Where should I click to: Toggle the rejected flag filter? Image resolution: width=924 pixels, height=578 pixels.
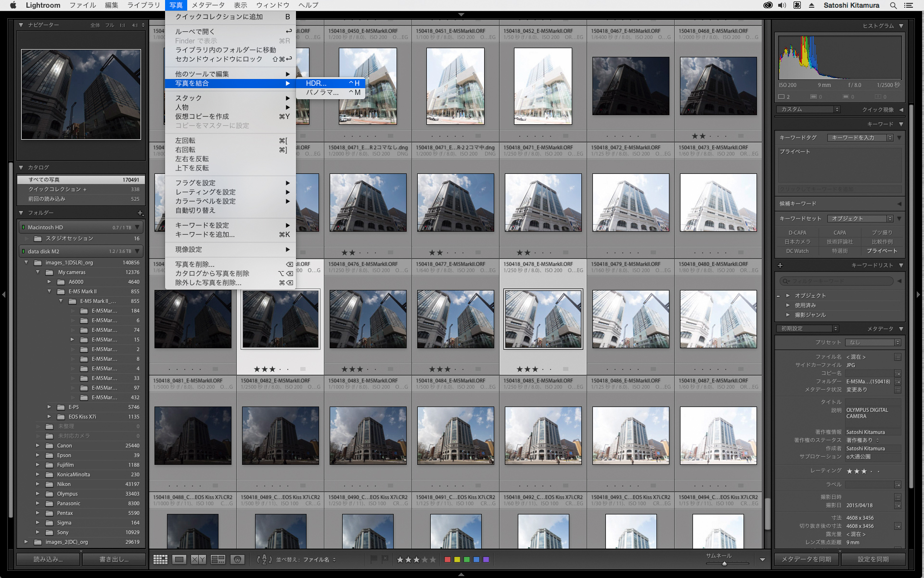pos(385,559)
